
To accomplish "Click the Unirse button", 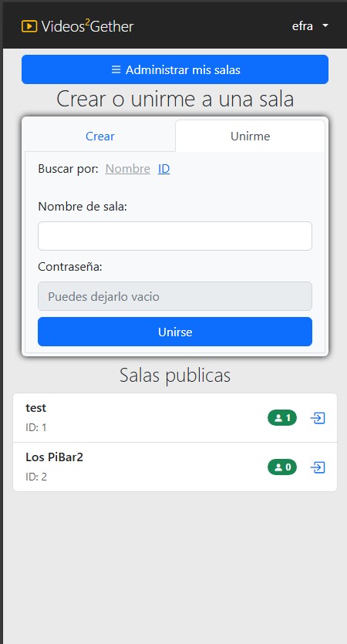I will 175,332.
